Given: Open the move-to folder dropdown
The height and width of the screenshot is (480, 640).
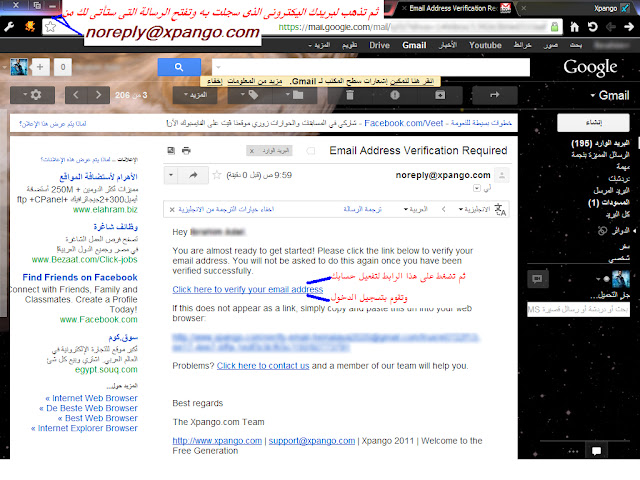Looking at the screenshot, I should [x=294, y=95].
